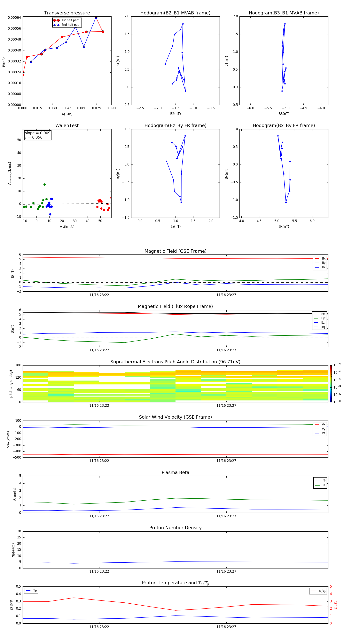Click the Suprathermal Electrons Pitch Angle Distribution title
The height and width of the screenshot is (644, 351).
click(175, 362)
